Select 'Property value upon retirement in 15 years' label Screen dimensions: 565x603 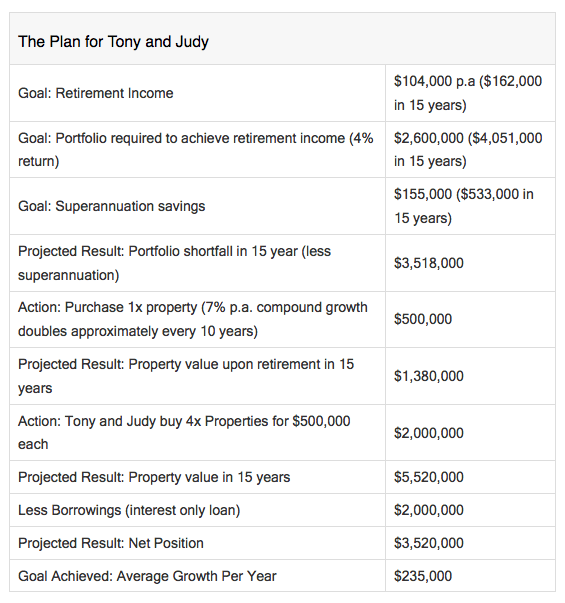pos(186,376)
